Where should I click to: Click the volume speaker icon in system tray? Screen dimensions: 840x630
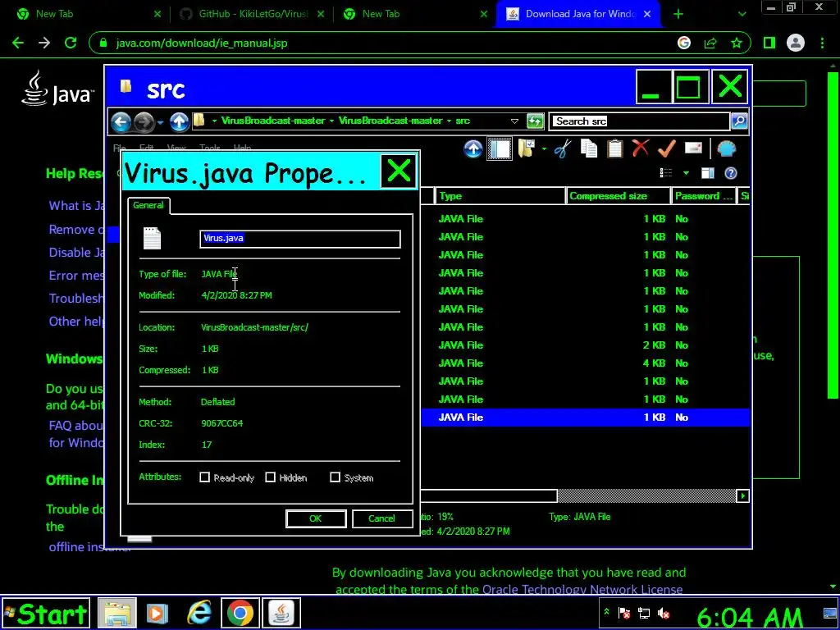[664, 613]
